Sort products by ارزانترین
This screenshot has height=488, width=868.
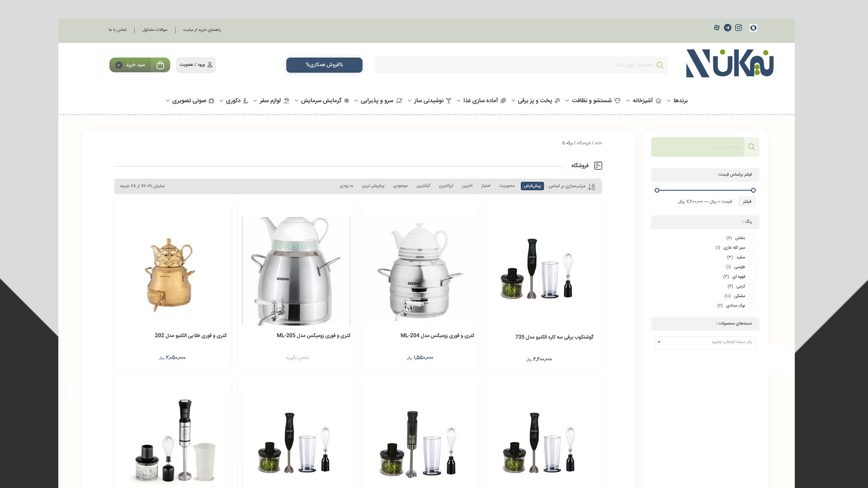tap(446, 186)
